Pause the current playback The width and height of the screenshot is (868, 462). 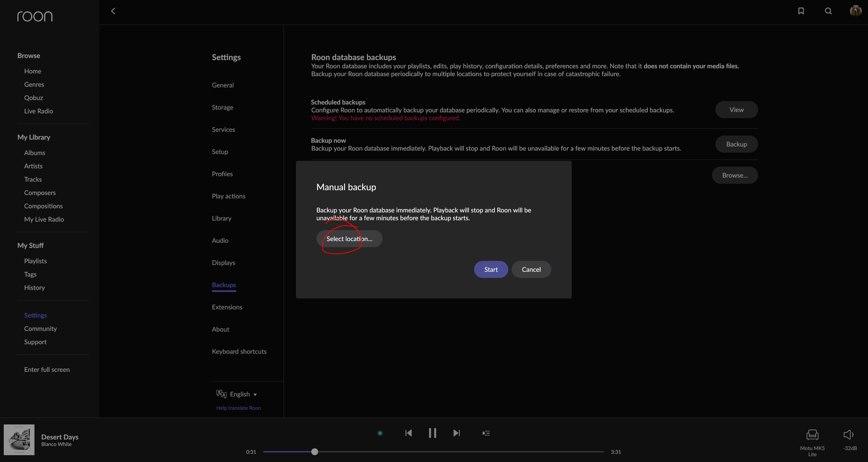click(x=432, y=433)
